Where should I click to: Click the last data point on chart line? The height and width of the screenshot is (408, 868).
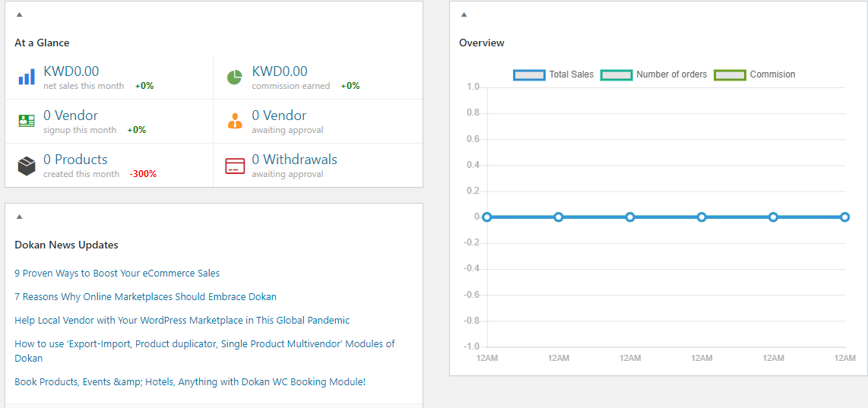[844, 217]
